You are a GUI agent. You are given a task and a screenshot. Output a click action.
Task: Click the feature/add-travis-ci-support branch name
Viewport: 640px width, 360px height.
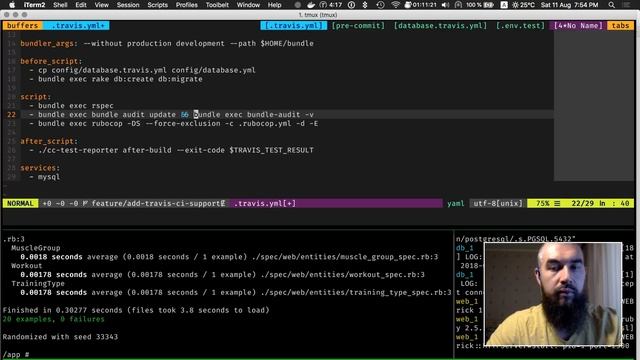tap(155, 203)
